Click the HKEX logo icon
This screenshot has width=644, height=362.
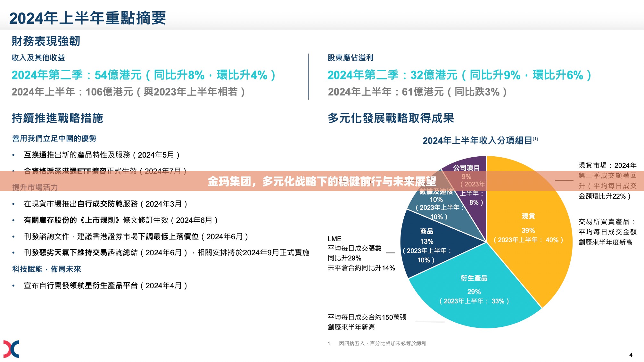(11, 349)
